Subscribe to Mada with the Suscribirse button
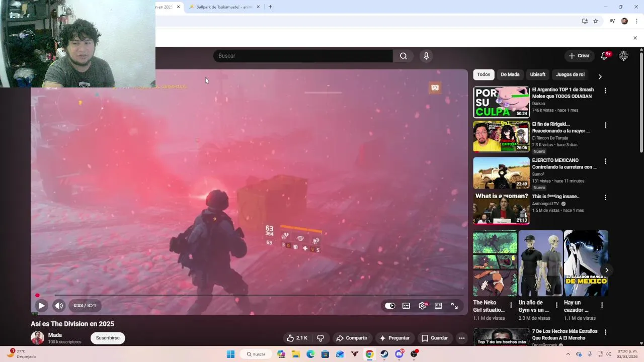The height and width of the screenshot is (362, 644). coord(108,338)
